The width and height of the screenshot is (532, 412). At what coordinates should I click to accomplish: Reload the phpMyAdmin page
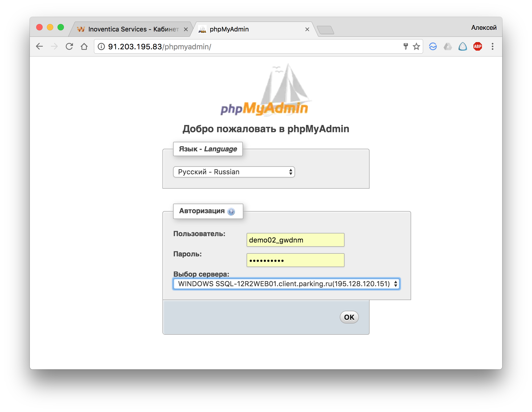69,46
